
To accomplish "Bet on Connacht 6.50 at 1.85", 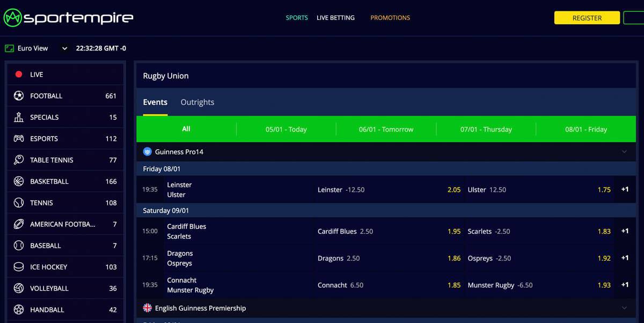I will click(389, 285).
